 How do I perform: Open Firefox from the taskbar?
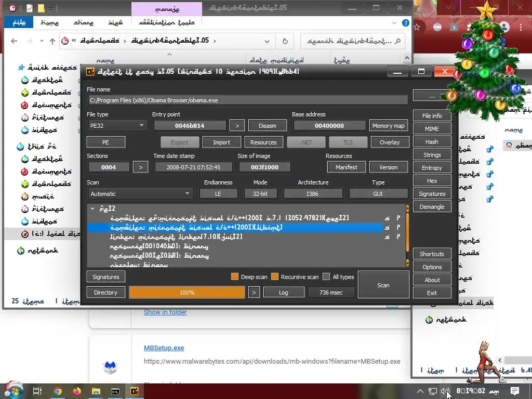77,391
